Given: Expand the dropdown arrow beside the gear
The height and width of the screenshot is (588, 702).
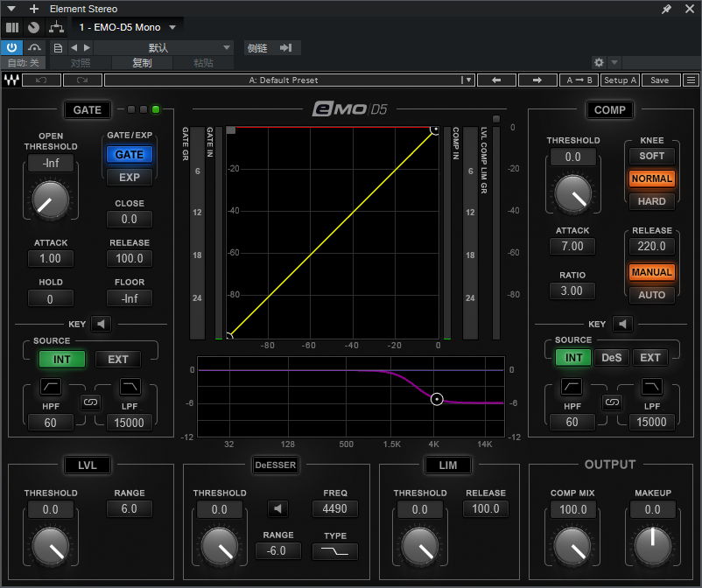Looking at the screenshot, I should 614,62.
